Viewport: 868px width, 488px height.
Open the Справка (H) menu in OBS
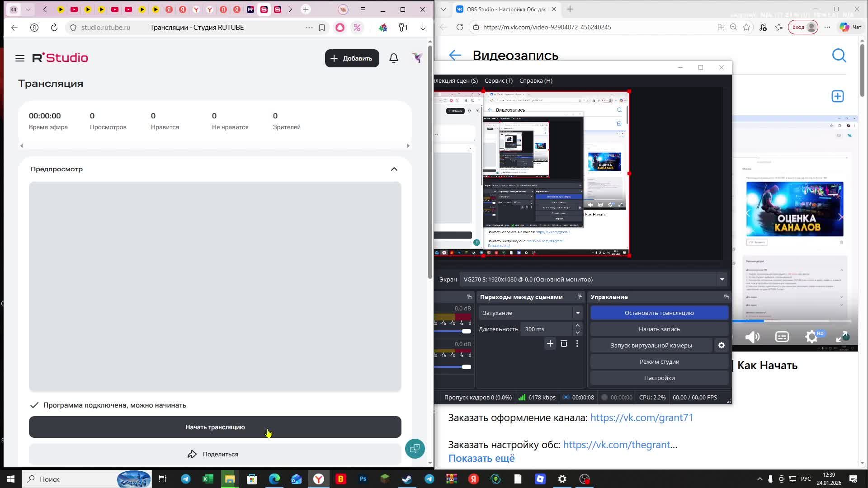click(535, 80)
